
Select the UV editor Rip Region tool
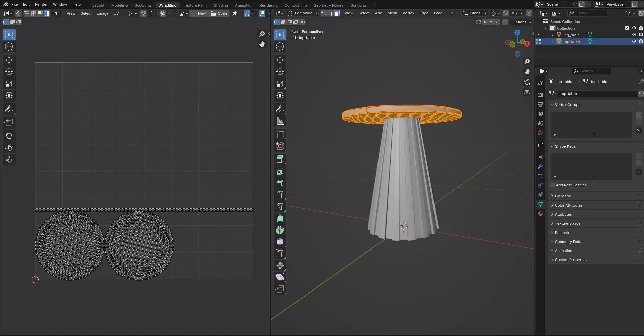tap(9, 122)
